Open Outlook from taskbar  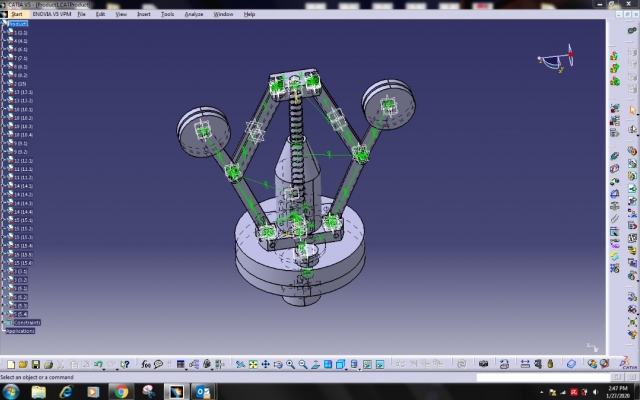(x=202, y=392)
